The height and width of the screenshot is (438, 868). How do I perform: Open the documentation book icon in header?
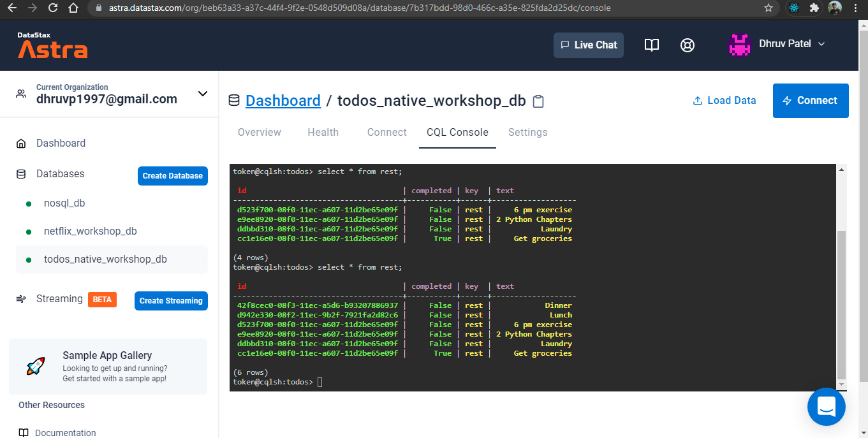point(651,45)
